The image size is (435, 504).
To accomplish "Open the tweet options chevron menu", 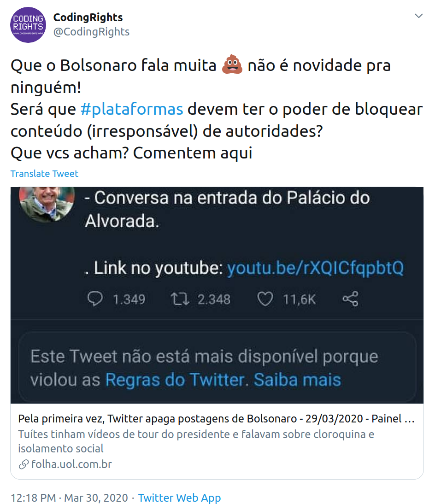I will point(418,16).
